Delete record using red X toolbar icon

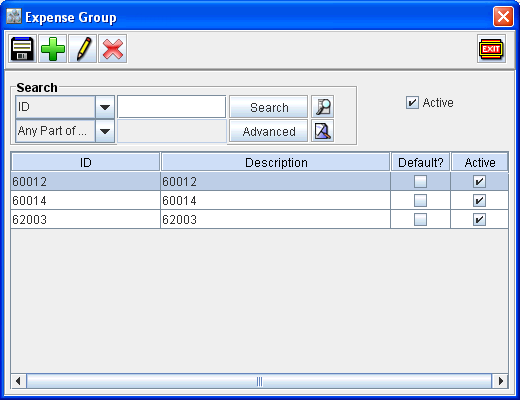[x=113, y=49]
